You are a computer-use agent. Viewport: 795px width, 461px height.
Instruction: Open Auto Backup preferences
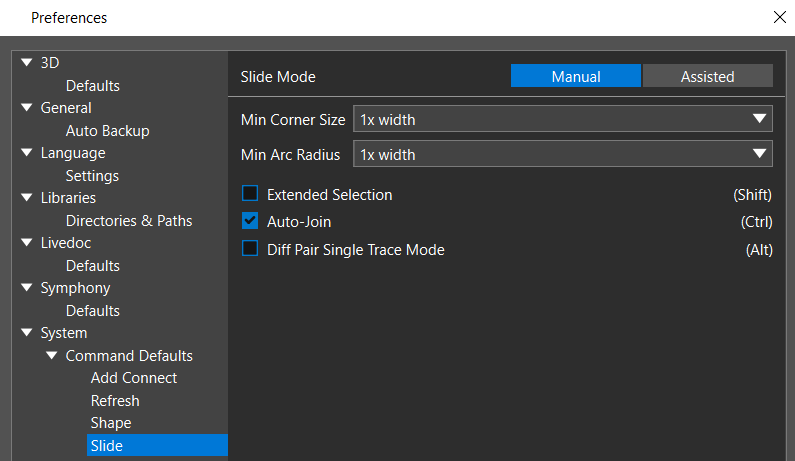click(x=107, y=131)
